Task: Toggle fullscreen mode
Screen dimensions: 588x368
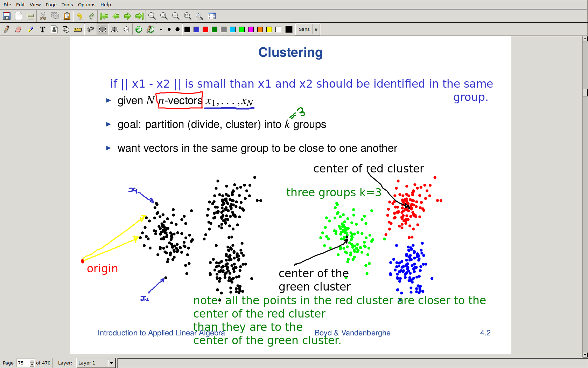Action: pyautogui.click(x=212, y=16)
